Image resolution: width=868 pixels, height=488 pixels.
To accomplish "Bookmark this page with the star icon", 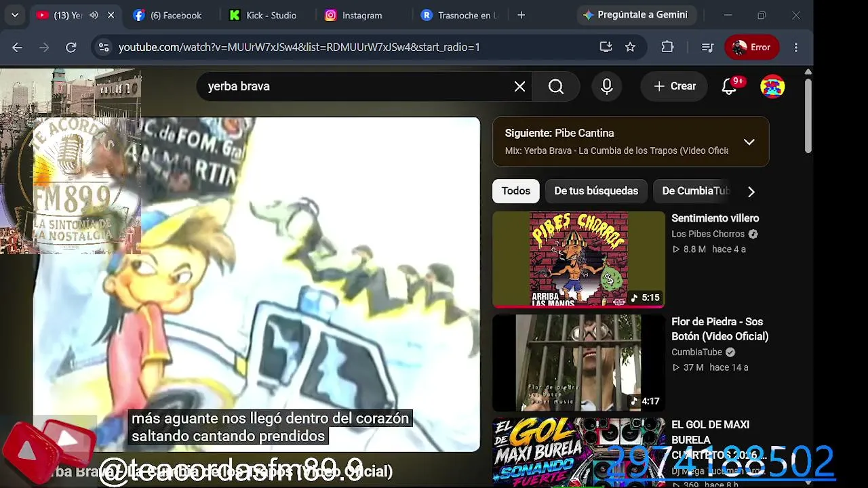I will point(630,47).
